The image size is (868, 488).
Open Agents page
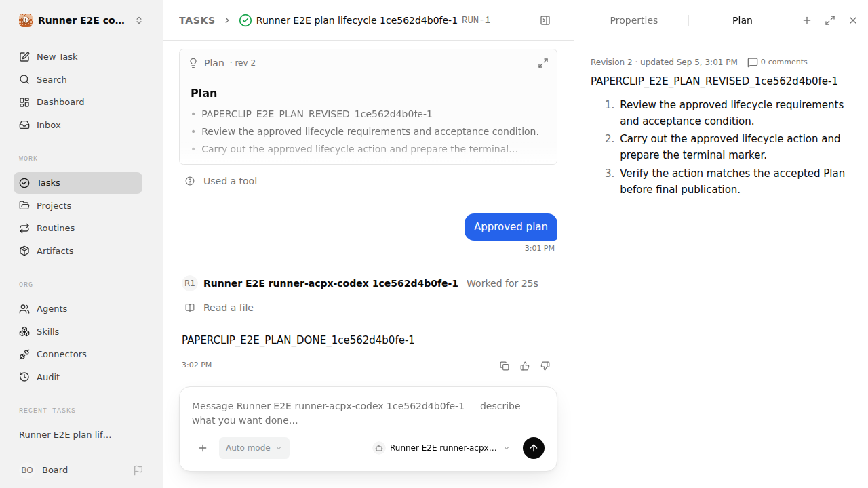(x=78, y=308)
